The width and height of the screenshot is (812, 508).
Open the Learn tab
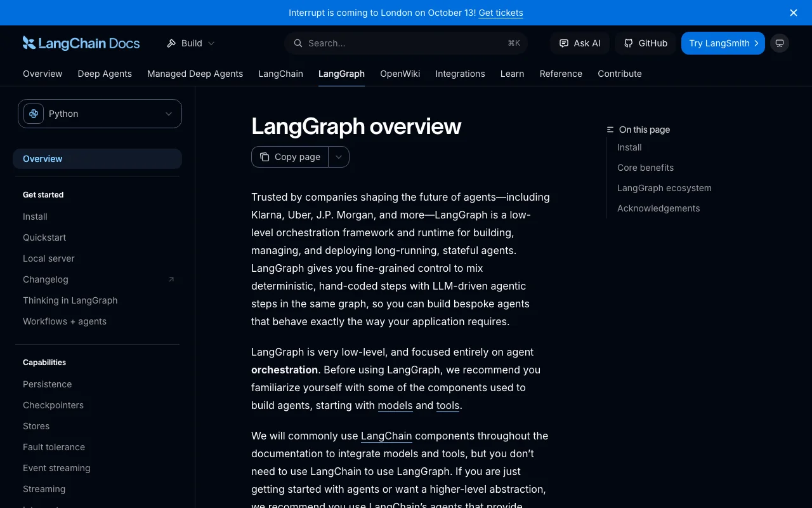[x=512, y=74]
